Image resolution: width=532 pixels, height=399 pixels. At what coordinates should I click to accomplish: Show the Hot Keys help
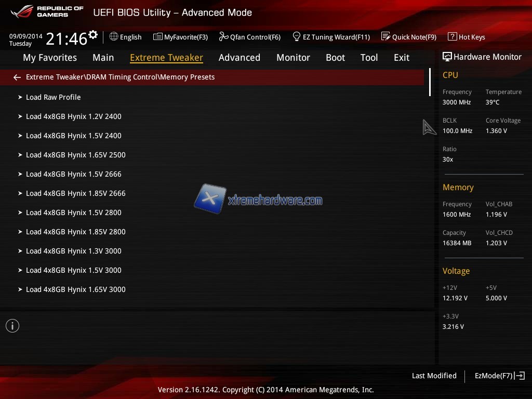[x=467, y=37]
